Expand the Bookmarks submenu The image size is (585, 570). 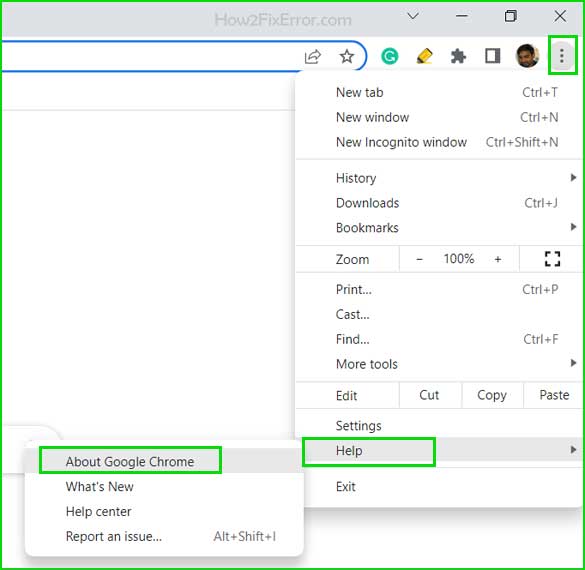(439, 228)
